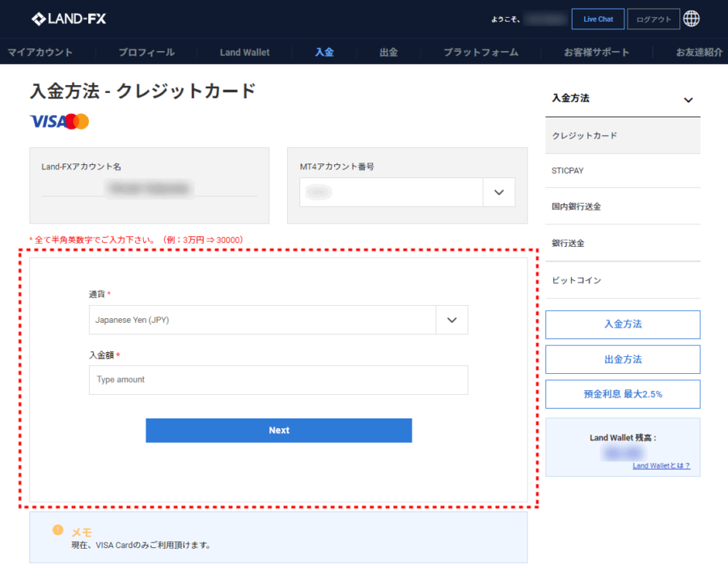Select ビットコイン deposit method
Screen dimensions: 728x569
coord(623,280)
